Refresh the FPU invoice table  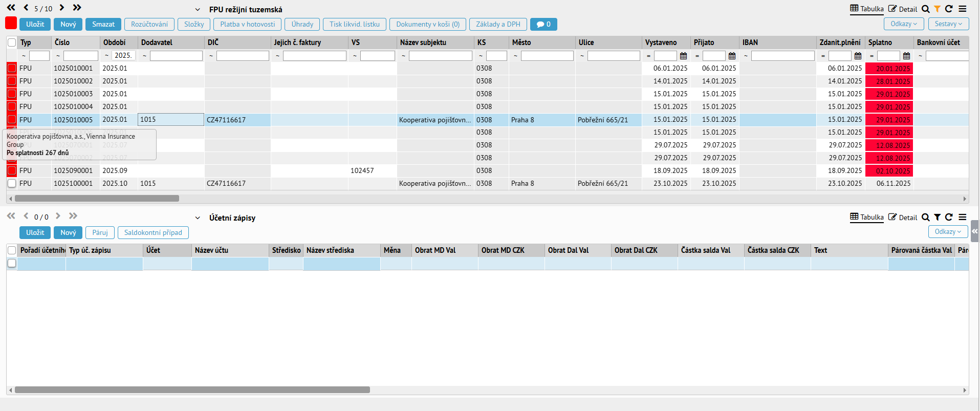pos(949,9)
